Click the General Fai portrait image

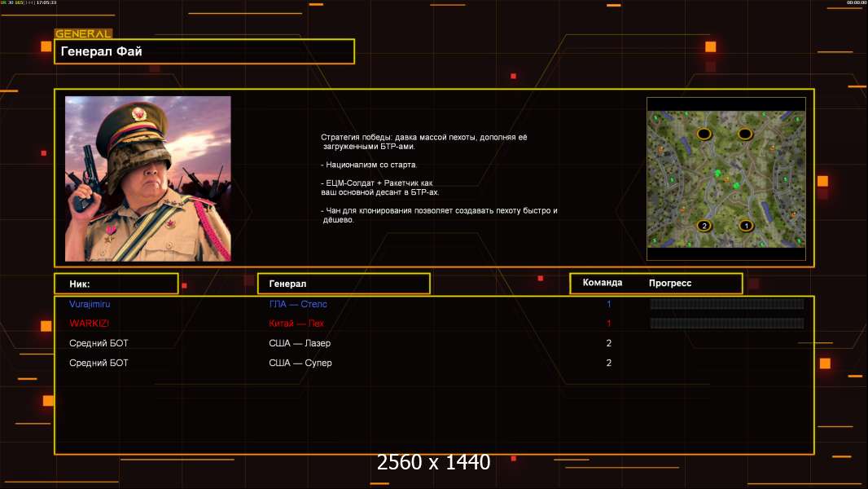pos(148,178)
